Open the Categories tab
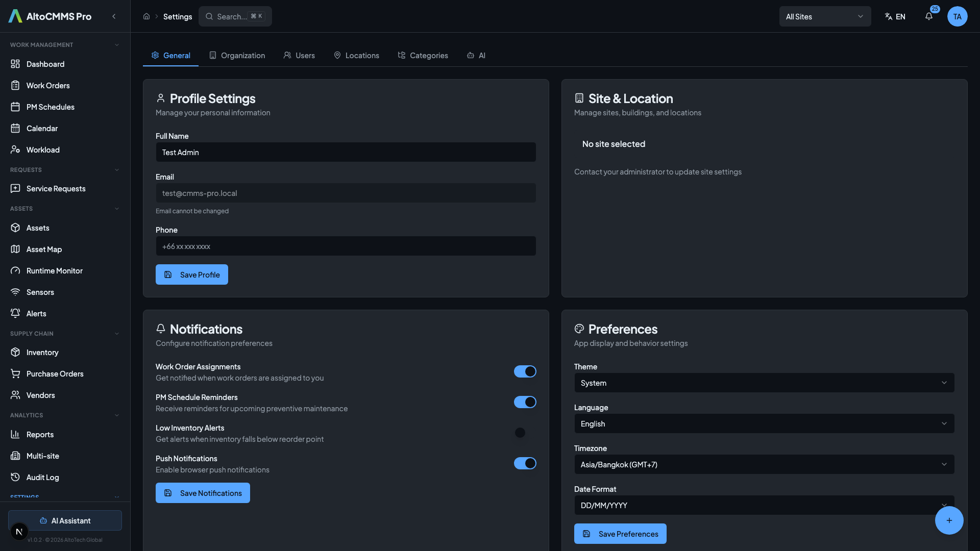Image resolution: width=980 pixels, height=551 pixels. click(423, 55)
